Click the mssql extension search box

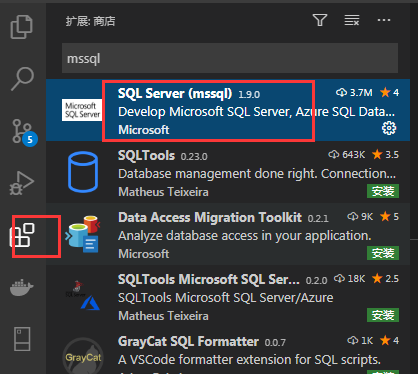230,58
